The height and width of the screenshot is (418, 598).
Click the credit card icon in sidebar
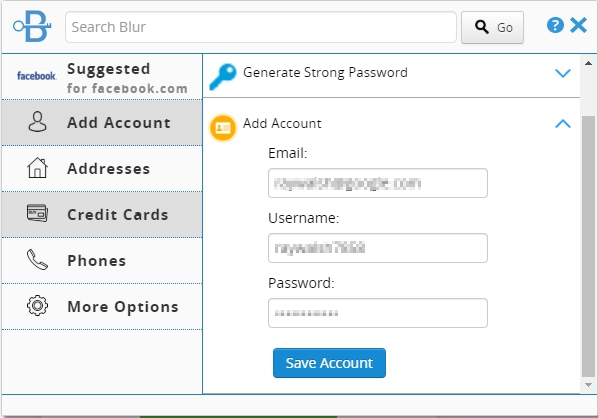37,214
